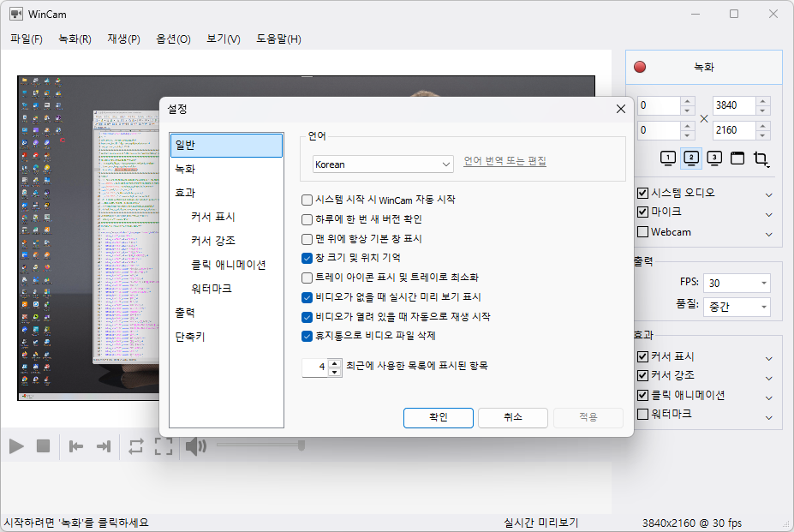794x532 pixels.
Task: Open 언어 번역 또는 편집 link
Action: (504, 161)
